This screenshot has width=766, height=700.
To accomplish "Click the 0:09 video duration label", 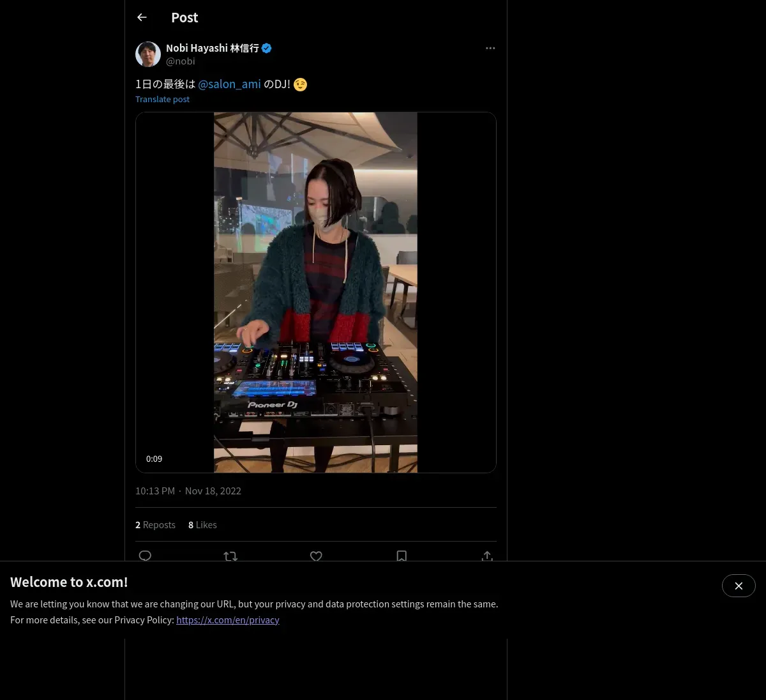I will click(154, 459).
